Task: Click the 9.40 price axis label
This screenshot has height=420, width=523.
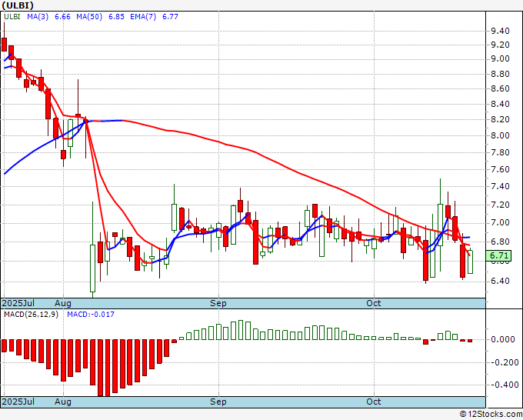Action: [x=501, y=32]
